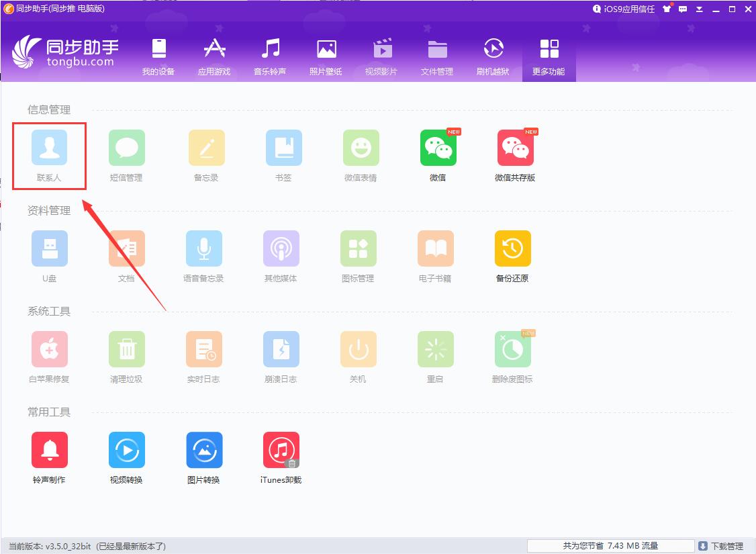
Task: Open 崩溃日志 crash log viewer
Action: (x=281, y=349)
